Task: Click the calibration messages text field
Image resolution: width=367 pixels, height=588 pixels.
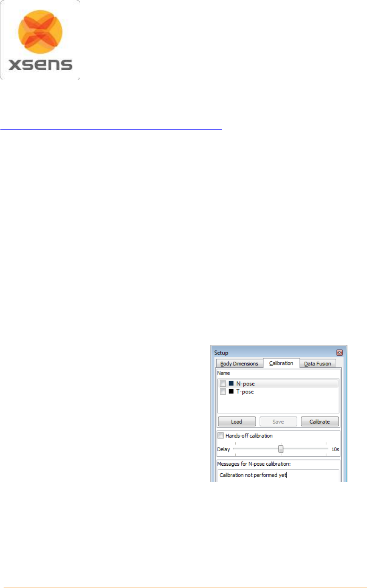Action: (x=278, y=475)
